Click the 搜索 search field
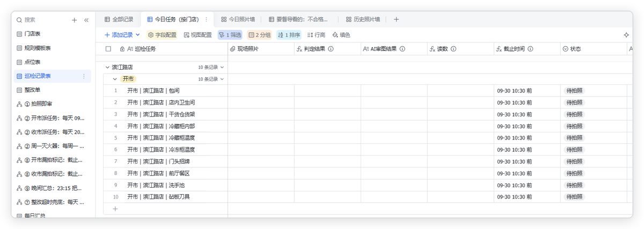This screenshot has width=644, height=229. pyautogui.click(x=42, y=20)
